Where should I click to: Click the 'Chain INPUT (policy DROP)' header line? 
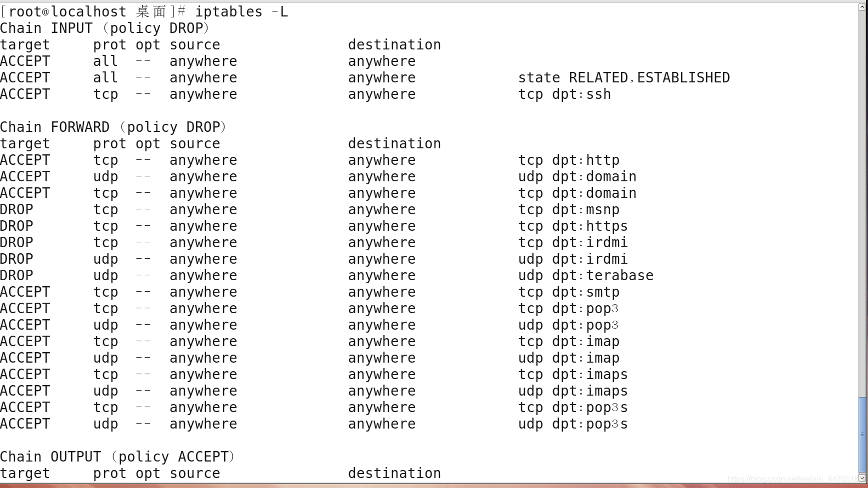pyautogui.click(x=104, y=28)
